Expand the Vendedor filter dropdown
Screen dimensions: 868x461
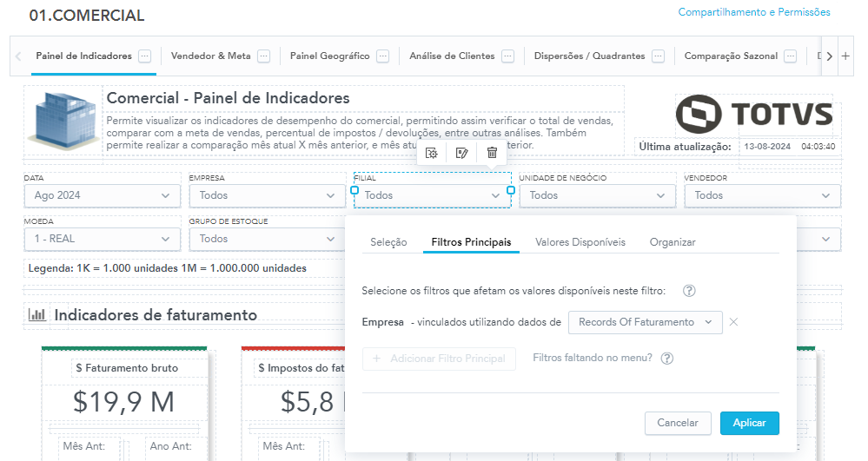pos(761,195)
